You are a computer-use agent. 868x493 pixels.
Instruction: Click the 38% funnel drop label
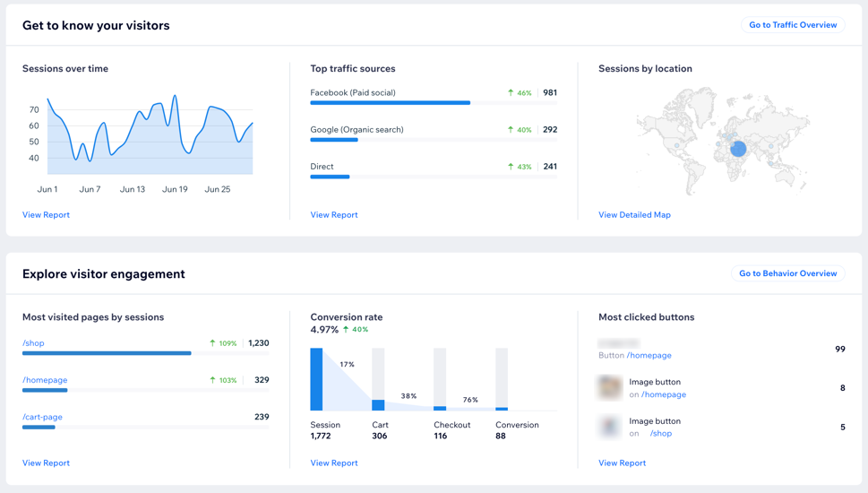click(x=408, y=396)
